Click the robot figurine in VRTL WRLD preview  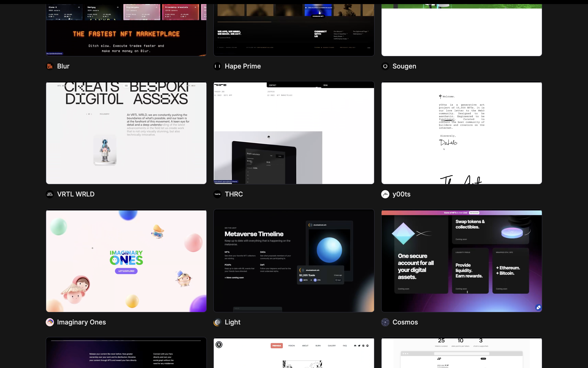tap(105, 150)
